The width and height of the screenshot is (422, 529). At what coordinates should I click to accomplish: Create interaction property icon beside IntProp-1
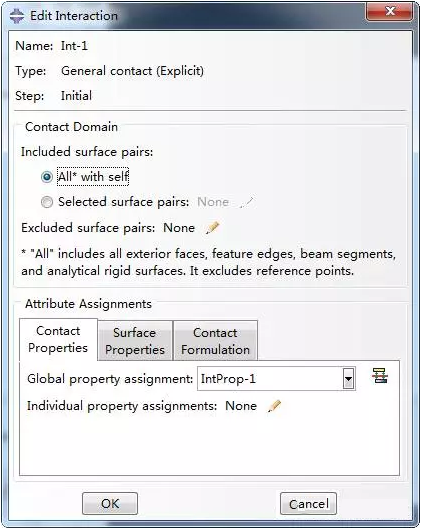tap(380, 376)
